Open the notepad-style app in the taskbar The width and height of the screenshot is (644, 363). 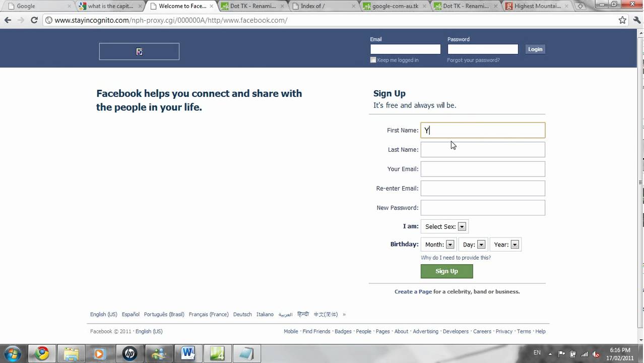point(246,353)
